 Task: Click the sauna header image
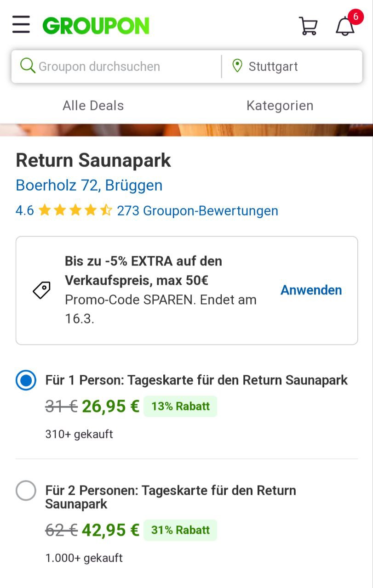[x=186, y=130]
